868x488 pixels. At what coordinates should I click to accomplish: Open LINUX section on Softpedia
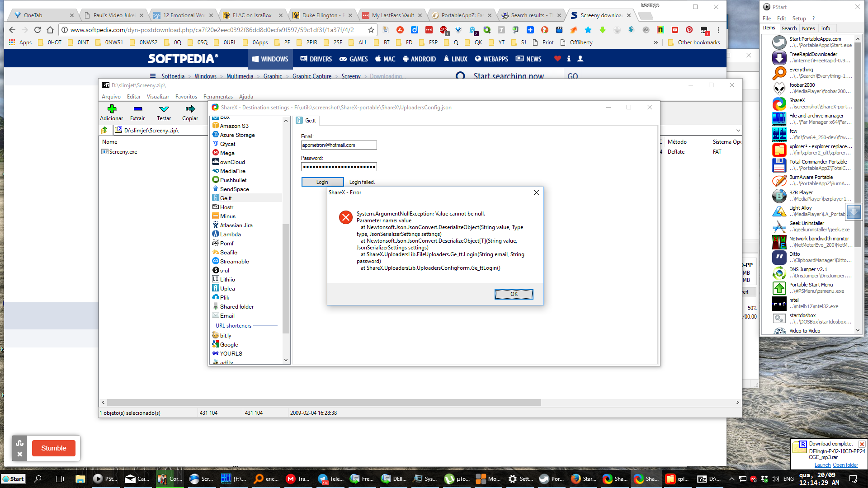[455, 59]
